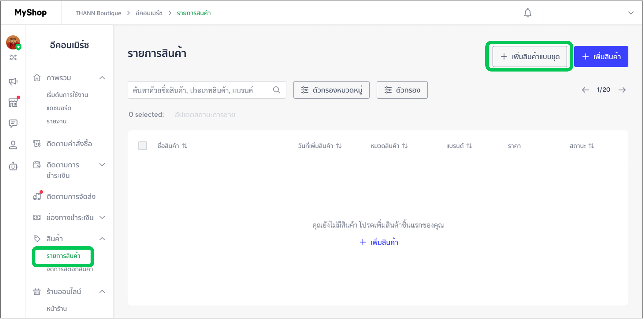Check the select-all products checkbox

(x=143, y=146)
